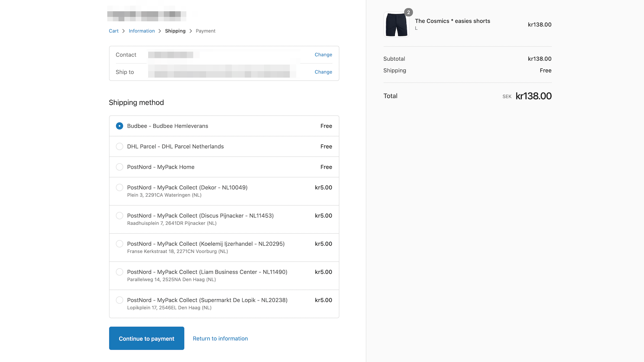The width and height of the screenshot is (644, 362).
Task: Click the quantity badge showing 2
Action: [409, 12]
